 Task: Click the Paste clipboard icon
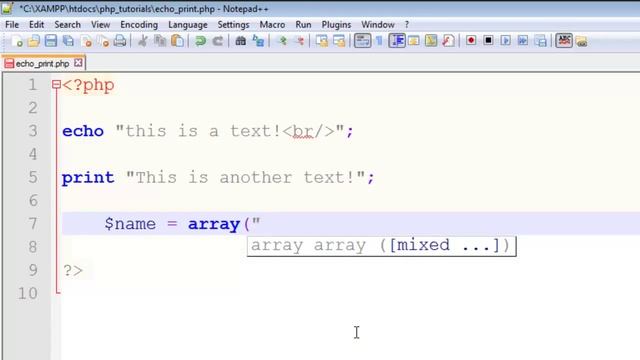coord(178,41)
